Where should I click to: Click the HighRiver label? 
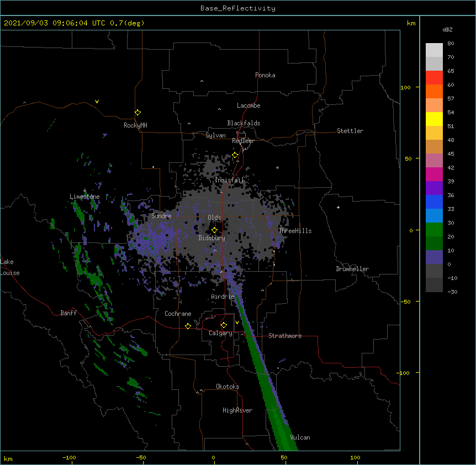237,410
